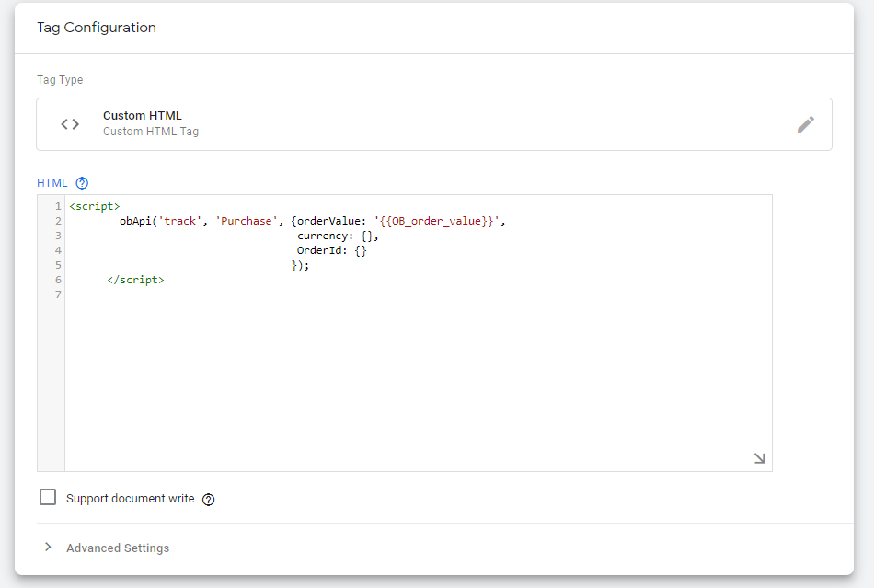Open help tooltip next to HTML label
This screenshot has height=588, width=874.
click(82, 183)
